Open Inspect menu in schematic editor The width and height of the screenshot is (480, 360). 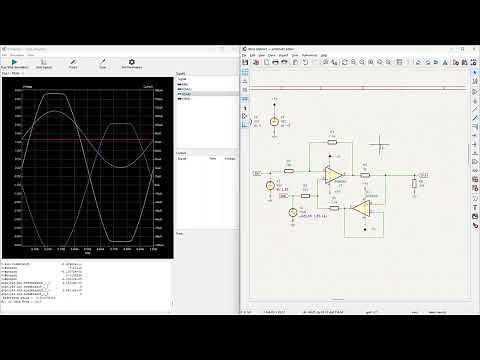click(x=283, y=55)
